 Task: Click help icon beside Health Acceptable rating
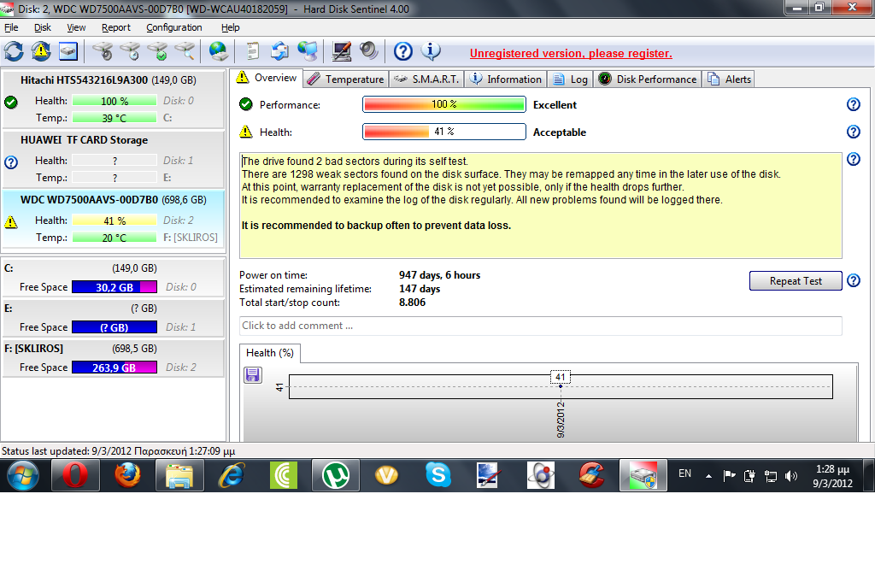click(854, 132)
